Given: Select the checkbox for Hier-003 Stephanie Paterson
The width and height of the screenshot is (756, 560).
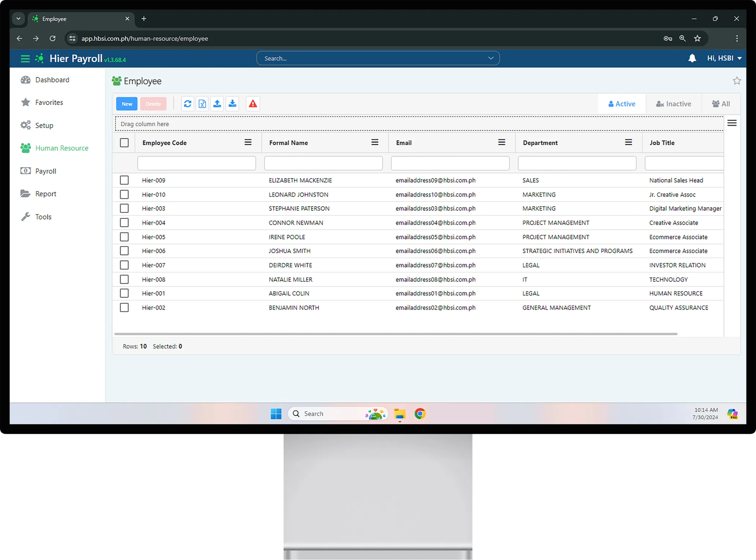Looking at the screenshot, I should click(124, 208).
